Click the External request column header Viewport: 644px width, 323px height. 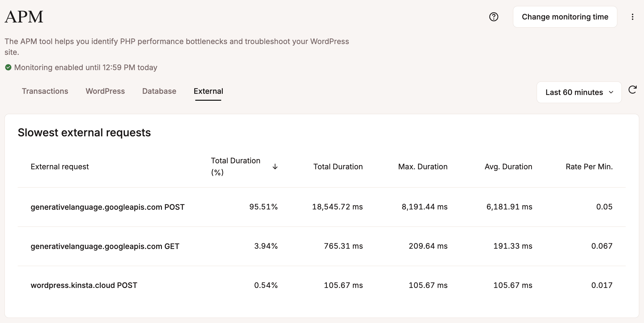click(60, 167)
